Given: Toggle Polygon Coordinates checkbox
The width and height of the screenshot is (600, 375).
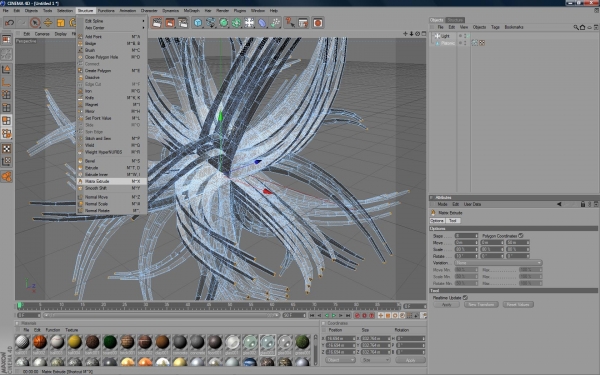Looking at the screenshot, I should pyautogui.click(x=521, y=236).
